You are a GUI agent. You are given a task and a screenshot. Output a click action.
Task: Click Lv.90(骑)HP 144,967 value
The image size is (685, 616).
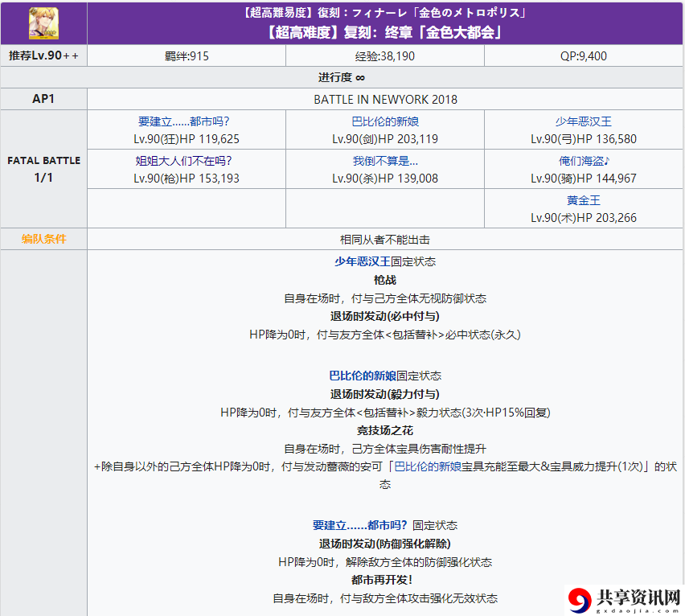pyautogui.click(x=583, y=179)
